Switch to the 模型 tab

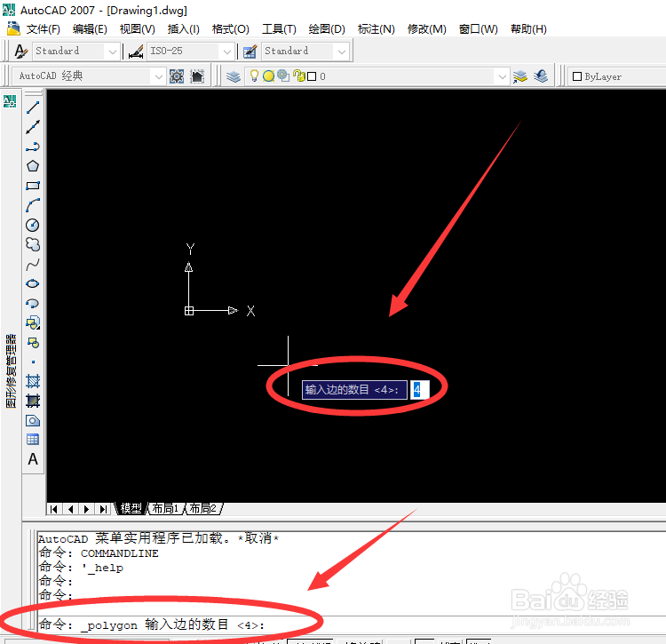131,508
